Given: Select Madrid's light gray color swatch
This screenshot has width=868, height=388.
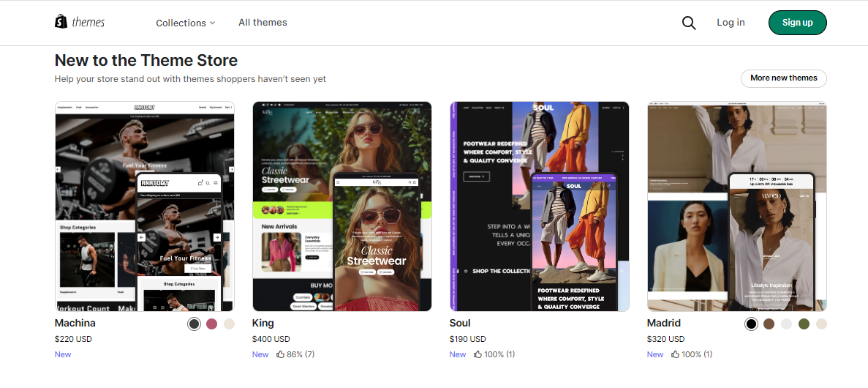Looking at the screenshot, I should click(787, 324).
